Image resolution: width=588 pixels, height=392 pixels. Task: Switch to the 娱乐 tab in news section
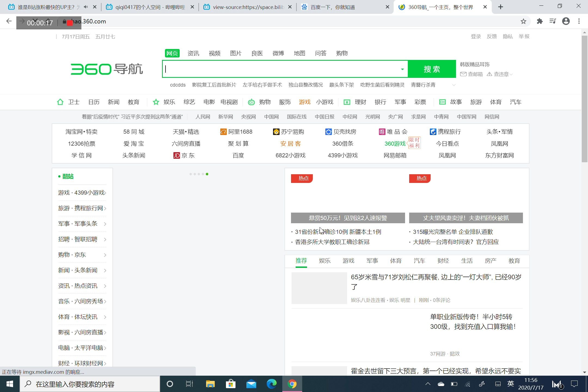pyautogui.click(x=324, y=261)
